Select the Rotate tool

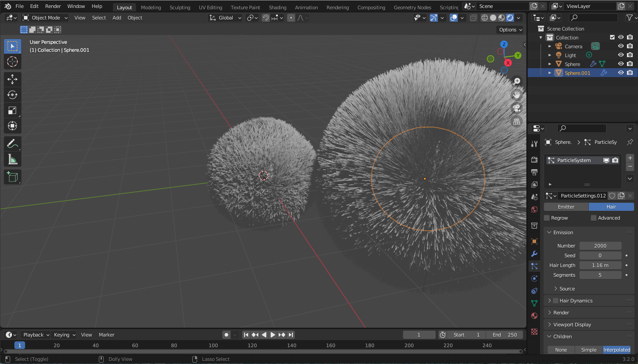coord(12,95)
